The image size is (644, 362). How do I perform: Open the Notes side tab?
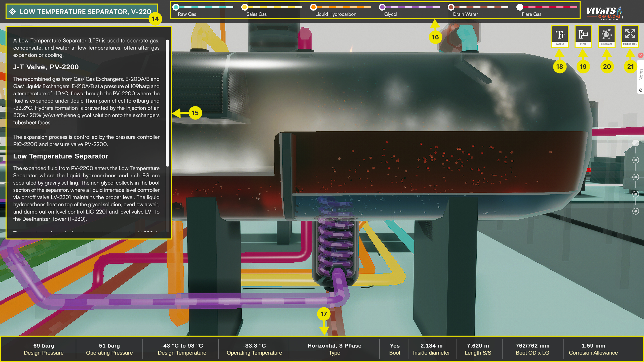(x=641, y=74)
